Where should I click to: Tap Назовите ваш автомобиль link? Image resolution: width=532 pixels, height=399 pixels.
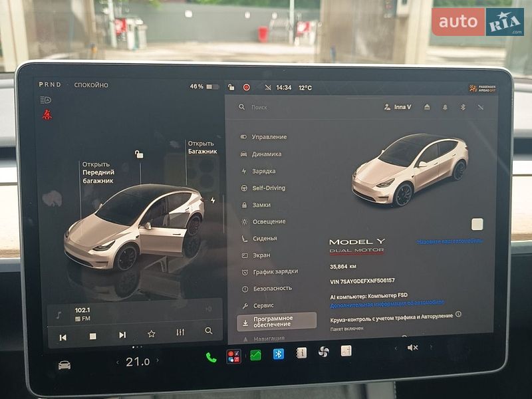click(450, 241)
